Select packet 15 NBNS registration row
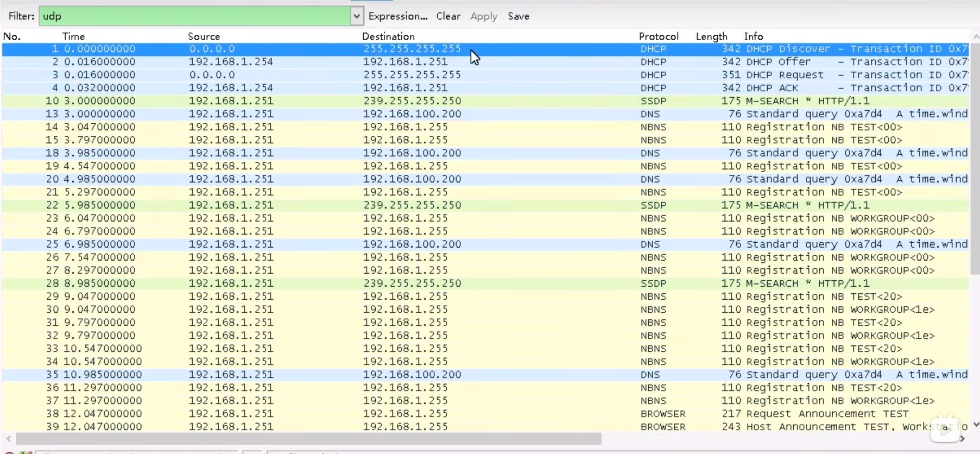 [485, 140]
